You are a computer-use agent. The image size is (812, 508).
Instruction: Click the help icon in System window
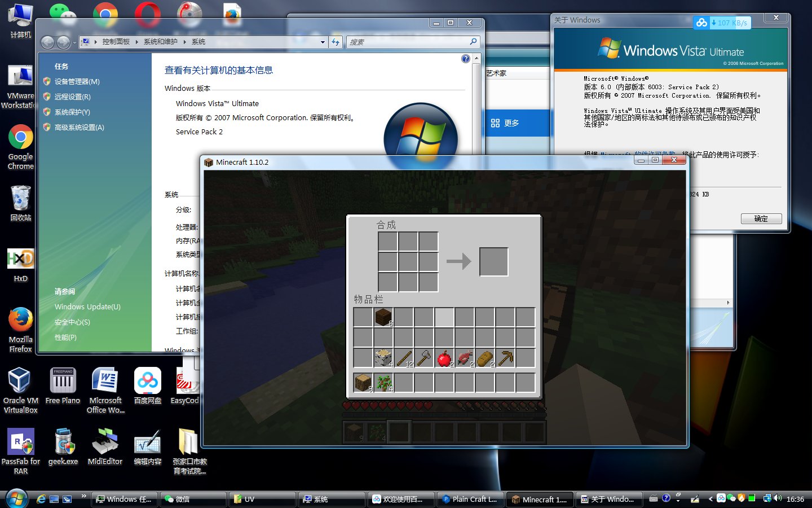click(x=465, y=59)
